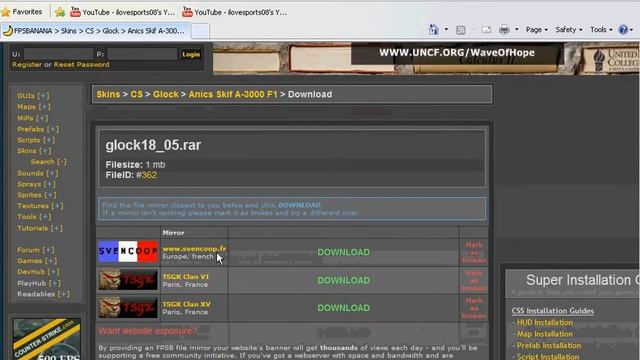Viewport: 640px width, 360px height.
Task: Click the Favorites star icon
Action: 6,12
